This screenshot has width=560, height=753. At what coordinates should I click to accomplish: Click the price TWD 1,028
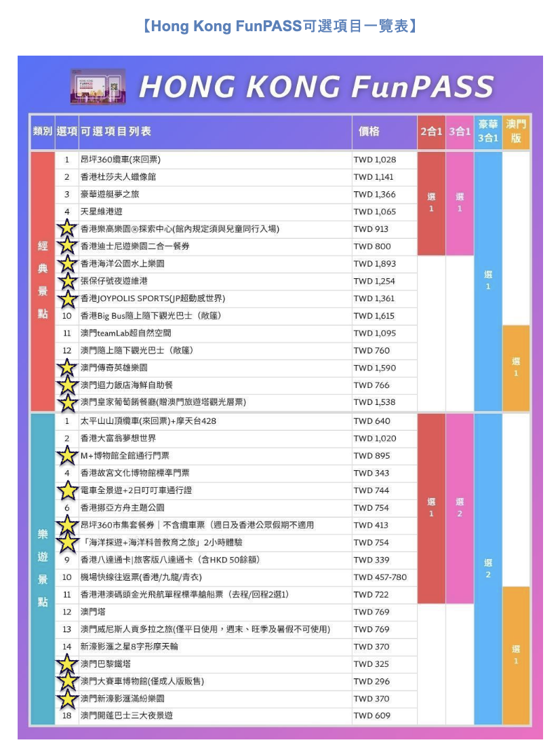coord(375,159)
